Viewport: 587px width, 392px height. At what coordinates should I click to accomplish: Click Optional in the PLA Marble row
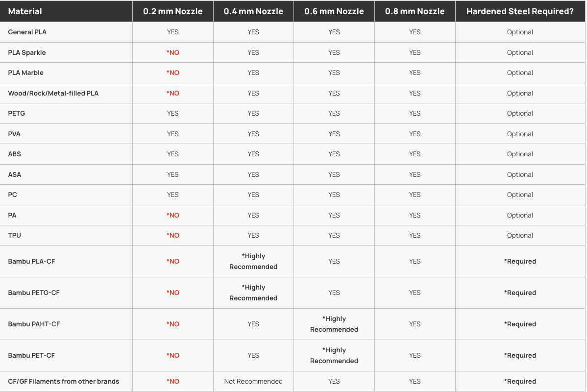pos(520,73)
